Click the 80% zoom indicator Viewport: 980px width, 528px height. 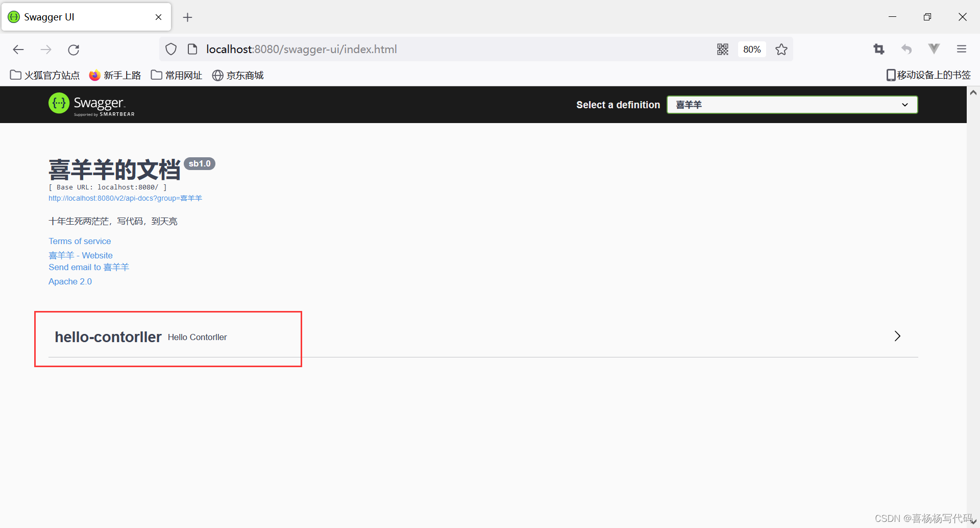(x=751, y=49)
